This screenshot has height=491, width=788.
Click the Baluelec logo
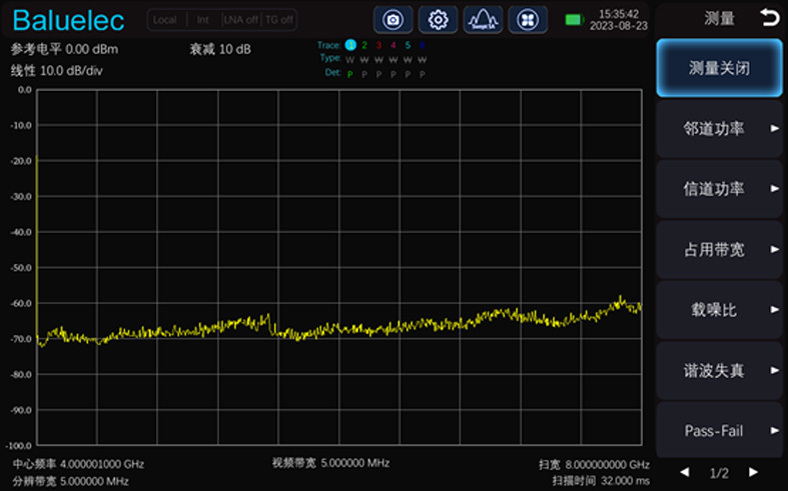tap(68, 21)
